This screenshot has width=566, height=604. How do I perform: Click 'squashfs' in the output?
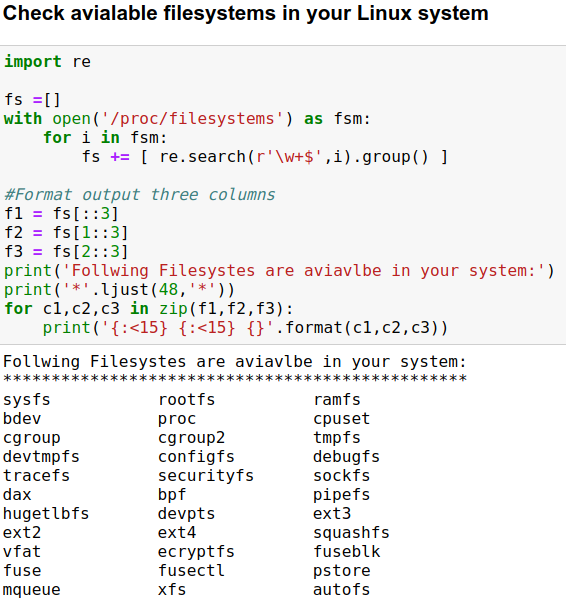(351, 533)
